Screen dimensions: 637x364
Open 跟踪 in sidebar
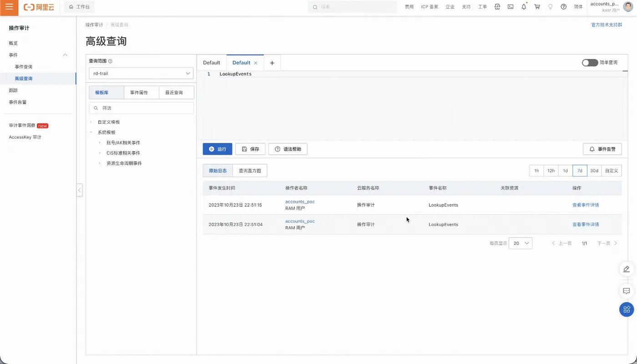(13, 91)
